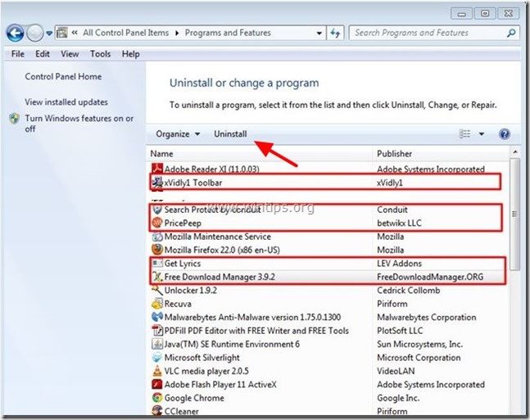Click All Control Panel Items breadcrumb
Viewport: 530px width, 420px height.
pyautogui.click(x=125, y=33)
